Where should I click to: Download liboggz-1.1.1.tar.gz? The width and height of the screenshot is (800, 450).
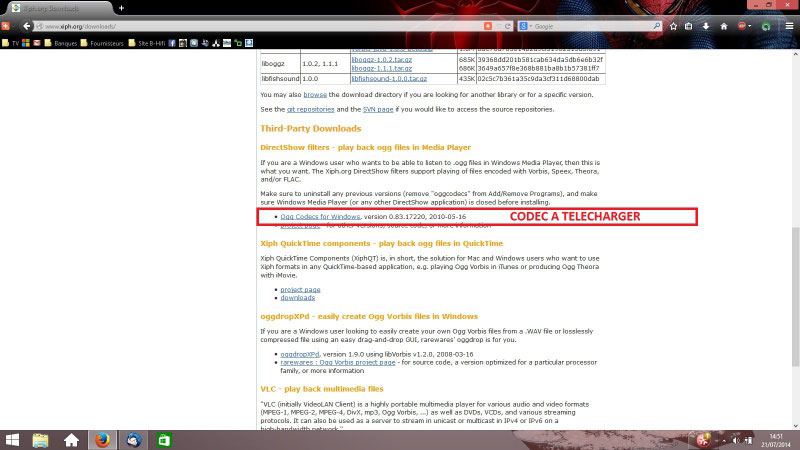click(381, 68)
